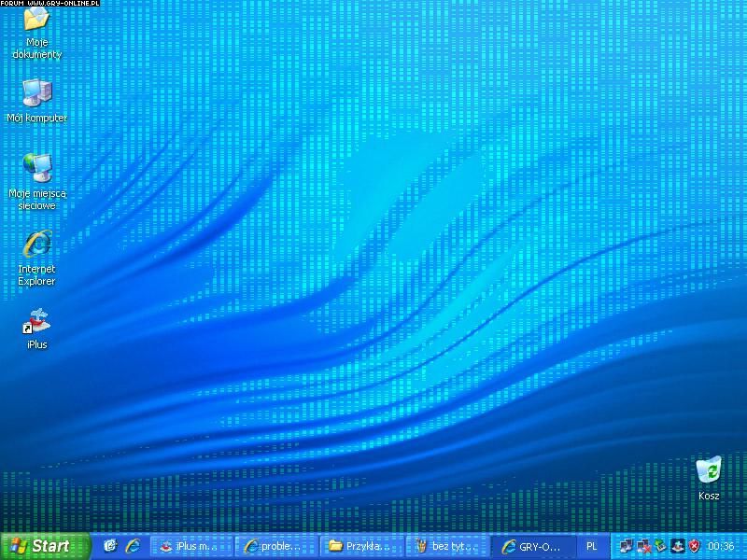
Task: Click the first network connection tray icon
Action: point(627,546)
